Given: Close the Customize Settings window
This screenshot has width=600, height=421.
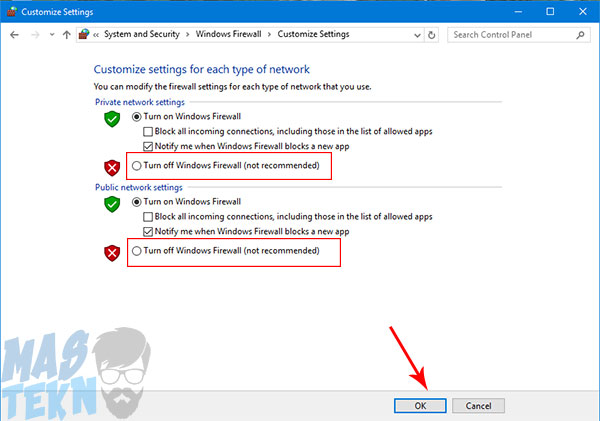Looking at the screenshot, I should (x=583, y=11).
